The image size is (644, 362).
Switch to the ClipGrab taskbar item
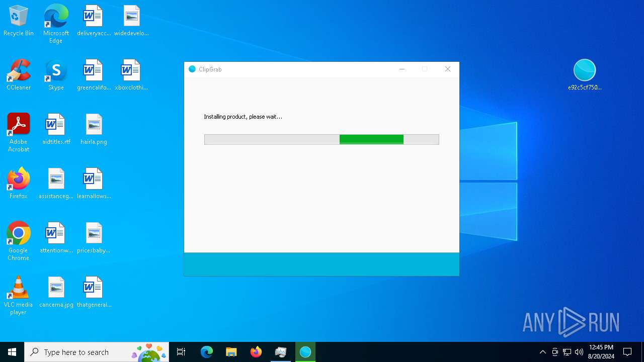[305, 352]
